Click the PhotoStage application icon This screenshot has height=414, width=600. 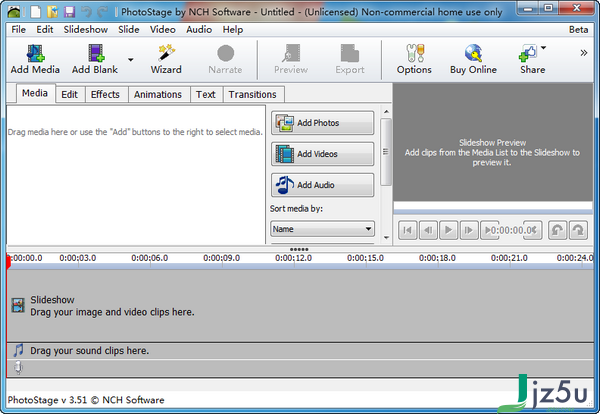pyautogui.click(x=14, y=12)
